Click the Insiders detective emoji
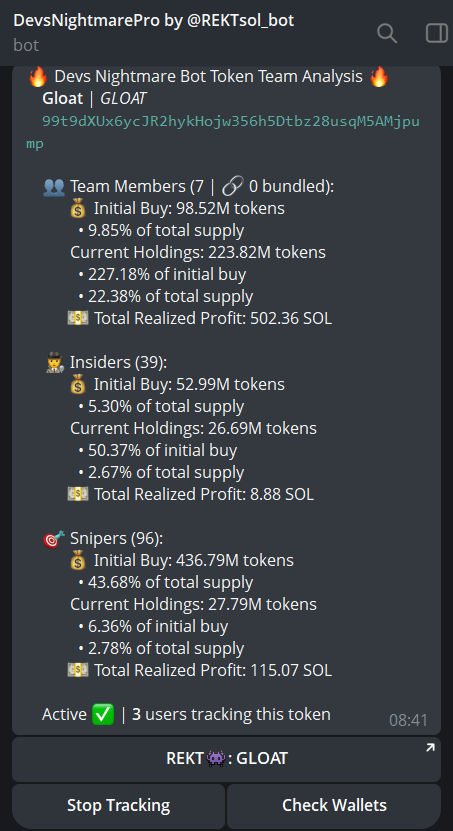Screen dimensions: 453x831 (x=55, y=363)
